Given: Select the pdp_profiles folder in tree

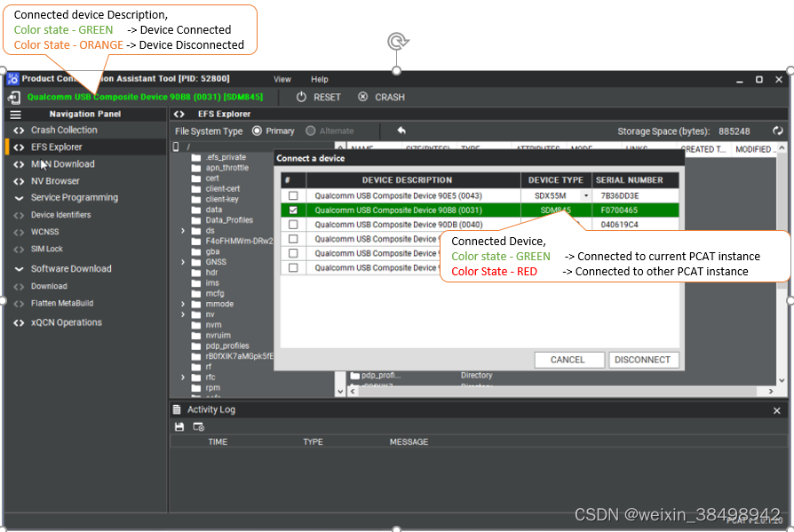Looking at the screenshot, I should point(227,345).
